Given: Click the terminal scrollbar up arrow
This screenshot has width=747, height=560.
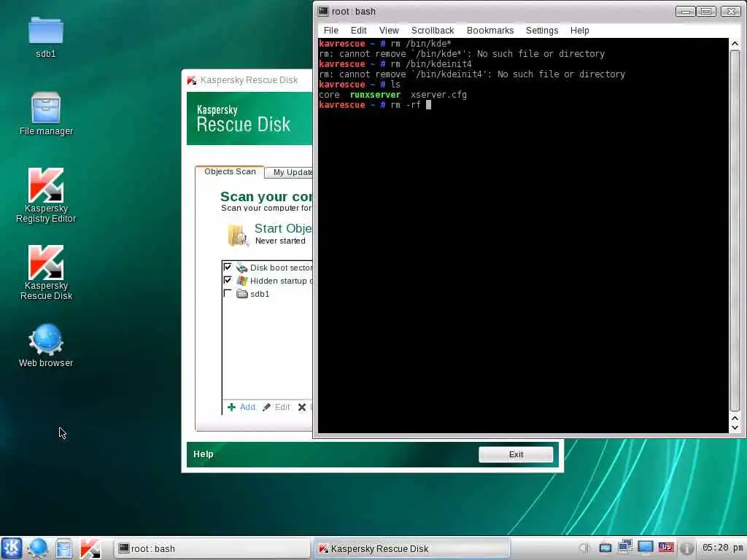Looking at the screenshot, I should 735,44.
